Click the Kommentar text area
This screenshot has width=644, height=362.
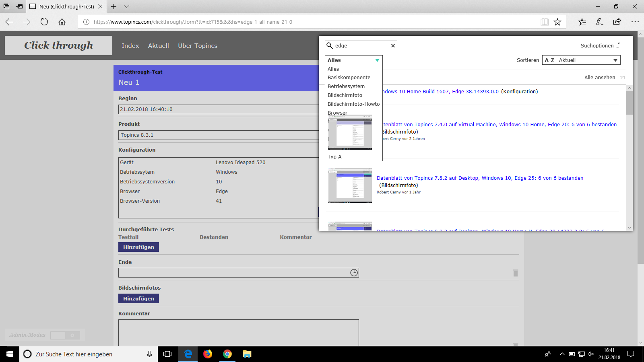point(238,332)
